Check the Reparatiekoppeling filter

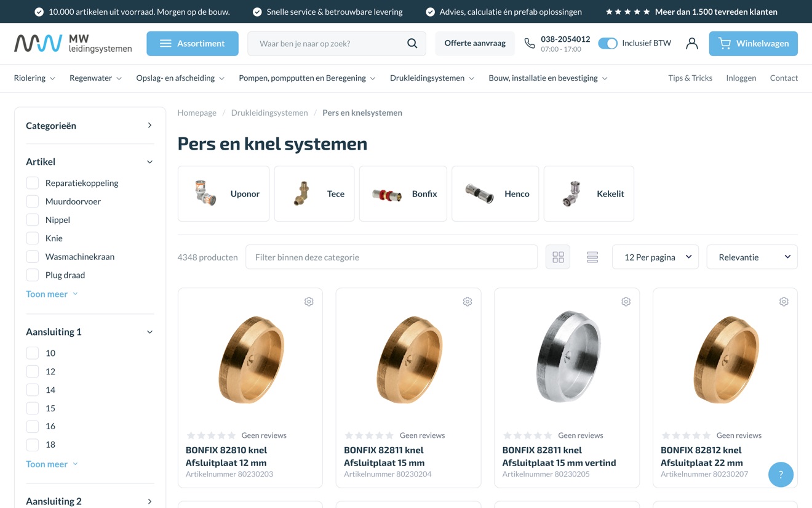33,183
